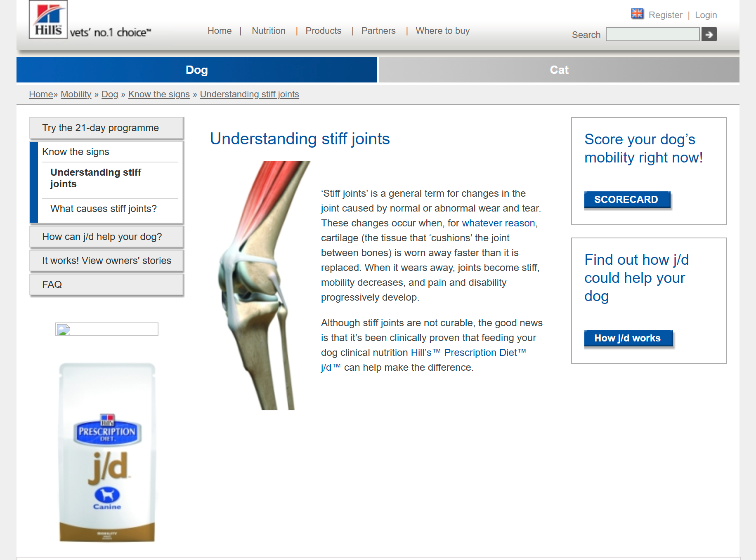Open What causes stiff joints? subitem
The height and width of the screenshot is (560, 756).
pyautogui.click(x=104, y=209)
